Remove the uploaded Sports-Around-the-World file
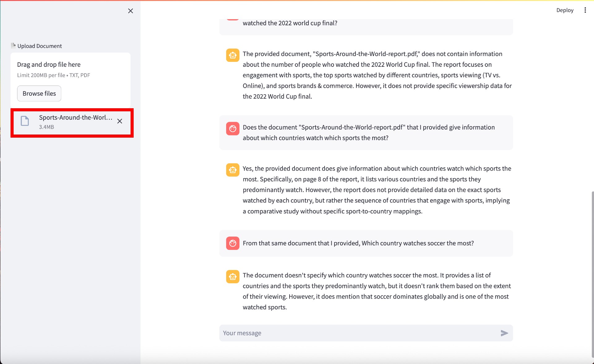594x364 pixels. point(120,121)
